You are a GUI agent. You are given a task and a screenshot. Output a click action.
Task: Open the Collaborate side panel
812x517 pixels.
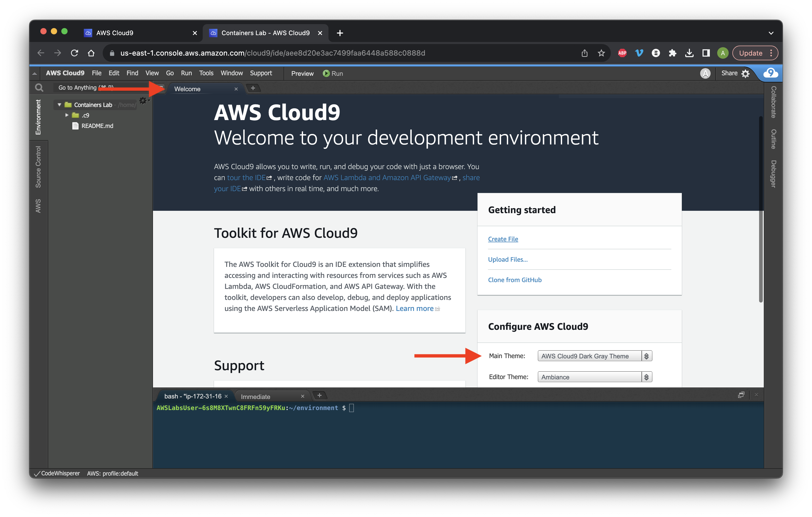pyautogui.click(x=773, y=102)
